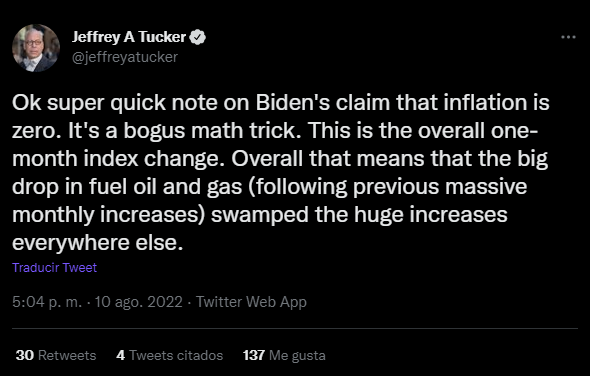View the Retweets list label
The height and width of the screenshot is (376, 590).
tap(67, 355)
